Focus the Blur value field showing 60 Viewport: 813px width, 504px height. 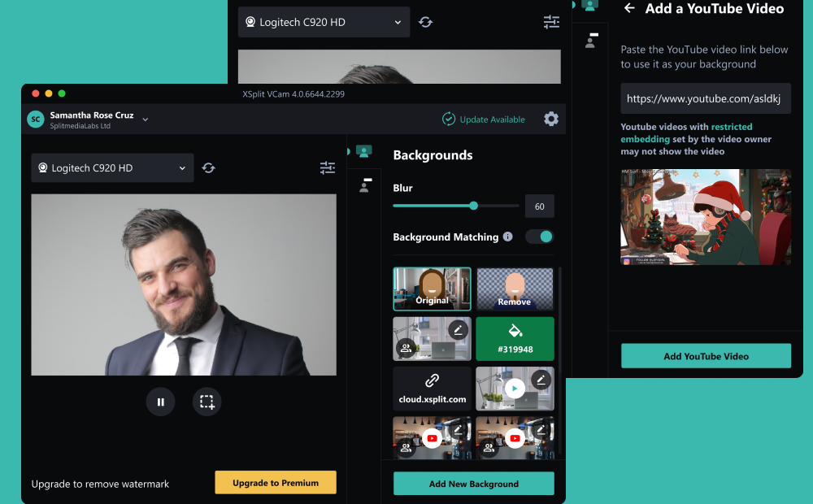[x=539, y=206]
